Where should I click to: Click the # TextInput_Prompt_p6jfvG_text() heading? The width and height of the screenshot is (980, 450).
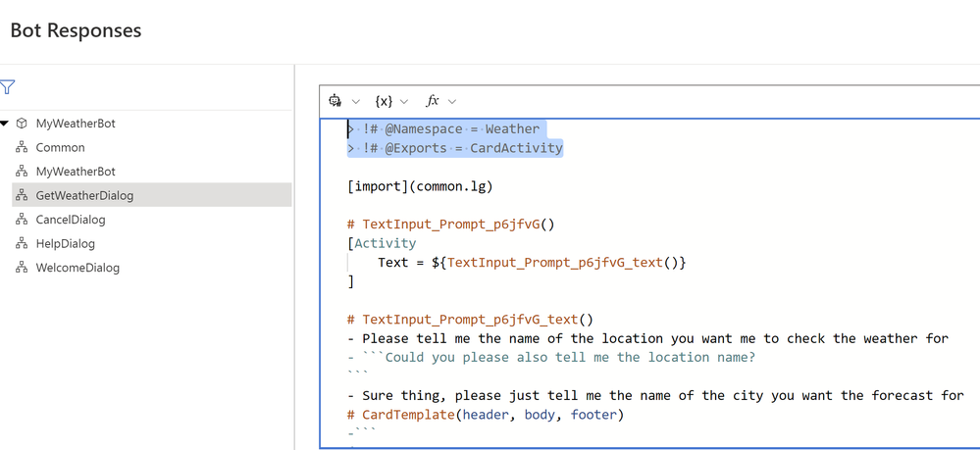coord(470,320)
